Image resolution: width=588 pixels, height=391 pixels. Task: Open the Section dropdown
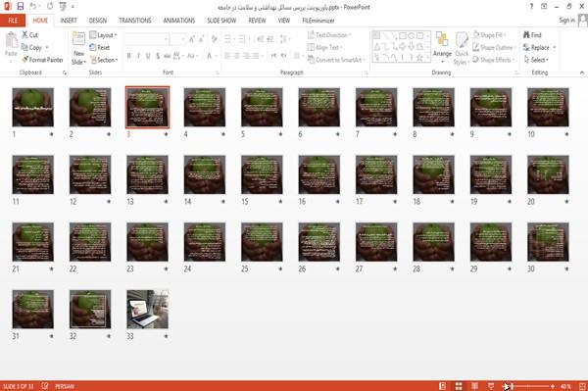coord(104,60)
